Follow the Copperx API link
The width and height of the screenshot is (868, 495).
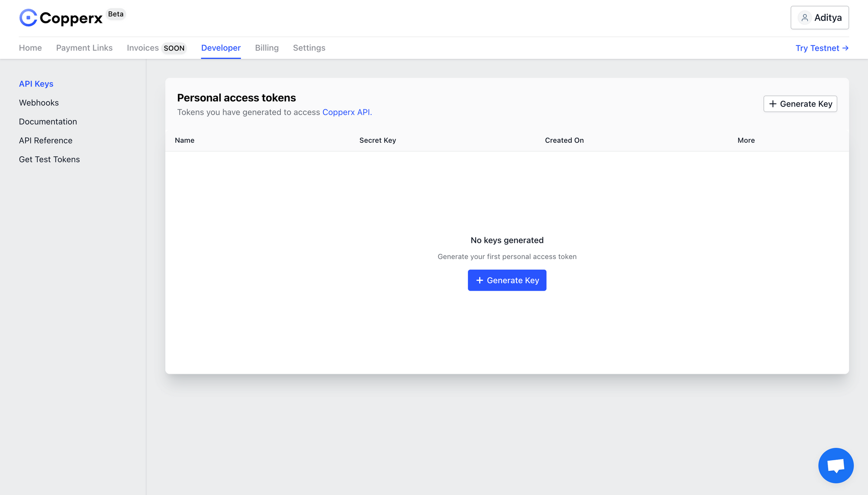347,112
